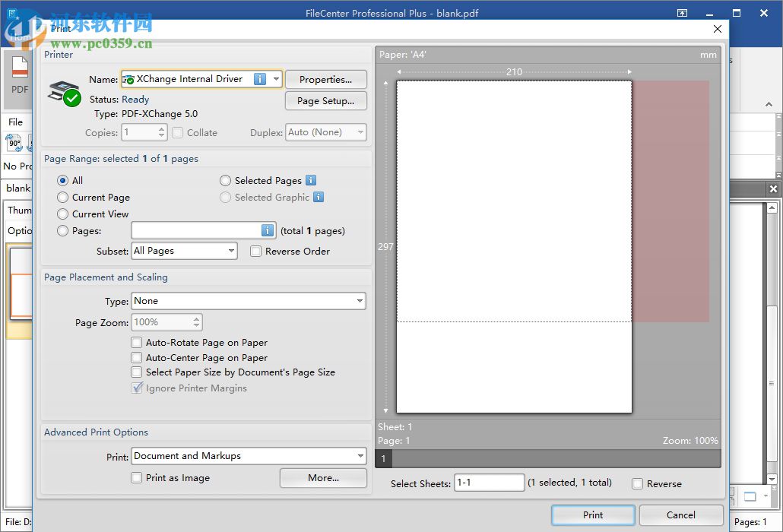783x532 pixels.
Task: Click the Cancel button
Action: [680, 515]
